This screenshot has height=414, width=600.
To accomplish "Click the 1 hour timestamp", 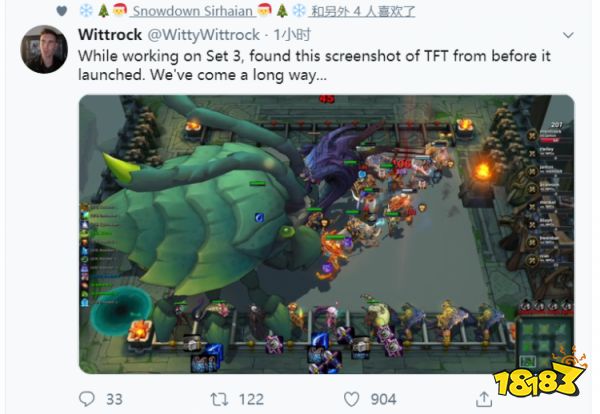I will tap(292, 35).
